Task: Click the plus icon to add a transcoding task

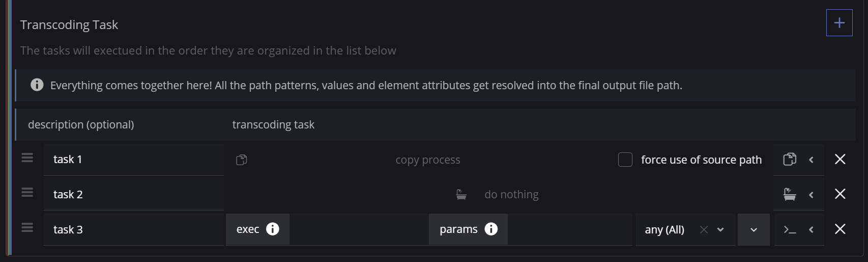Action: [839, 23]
